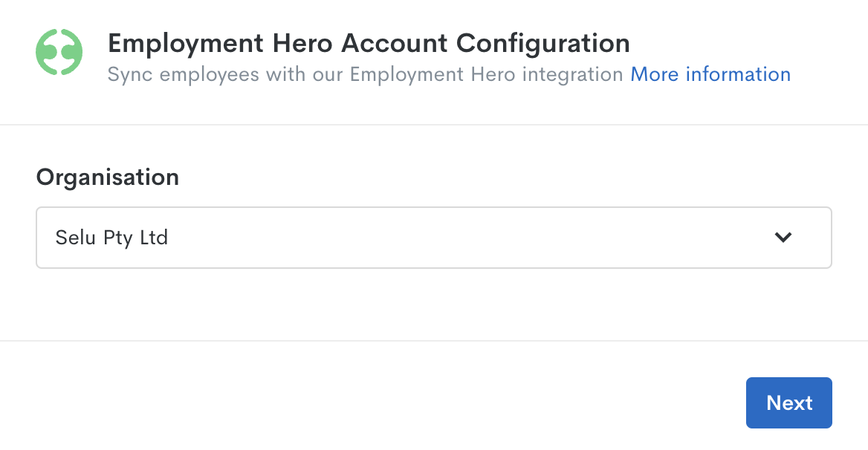The height and width of the screenshot is (450, 868).
Task: Click the downward arrow icon in the Organisation field
Action: pos(783,237)
